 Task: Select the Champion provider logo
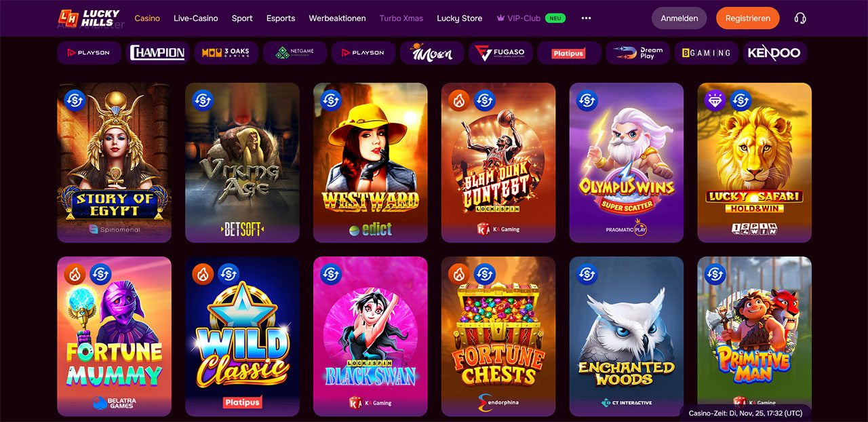click(157, 53)
